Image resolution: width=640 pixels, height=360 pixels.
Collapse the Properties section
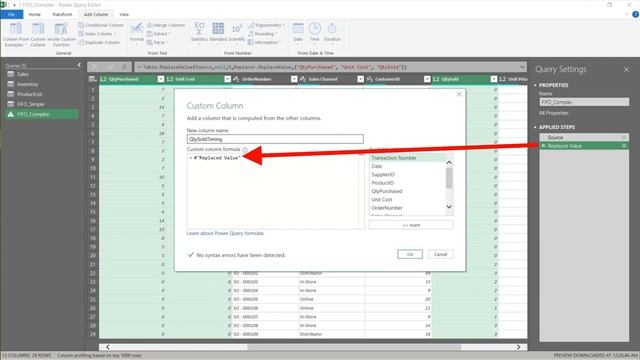[536, 85]
